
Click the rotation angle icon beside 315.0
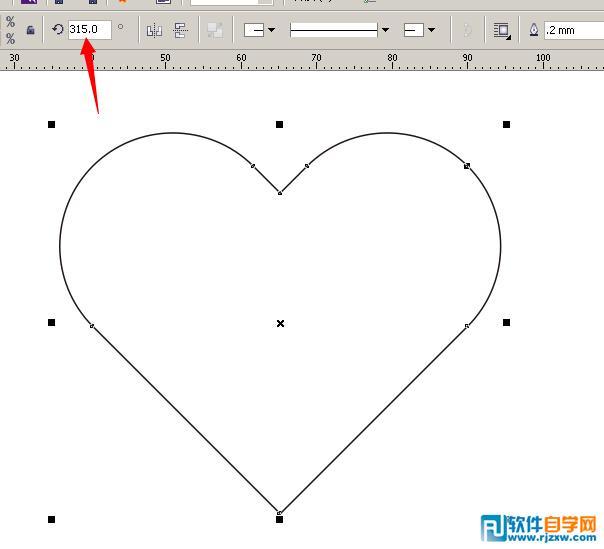click(58, 29)
